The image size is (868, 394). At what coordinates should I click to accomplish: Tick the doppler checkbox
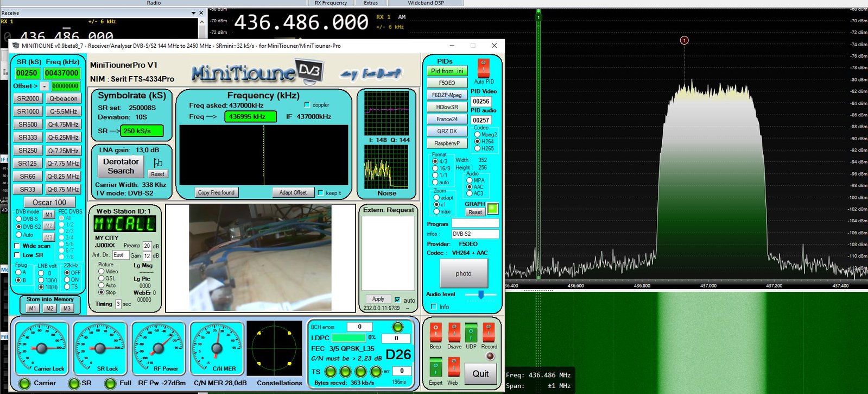tap(307, 105)
